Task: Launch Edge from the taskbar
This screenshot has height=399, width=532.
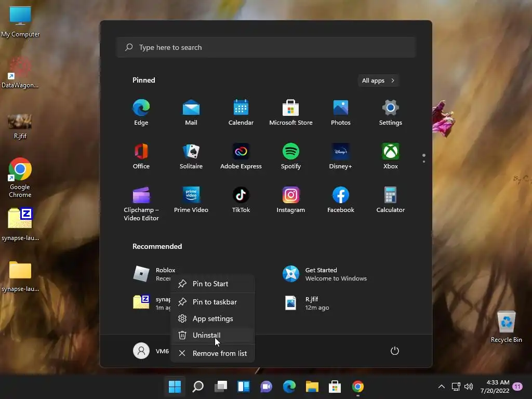Action: (289, 387)
